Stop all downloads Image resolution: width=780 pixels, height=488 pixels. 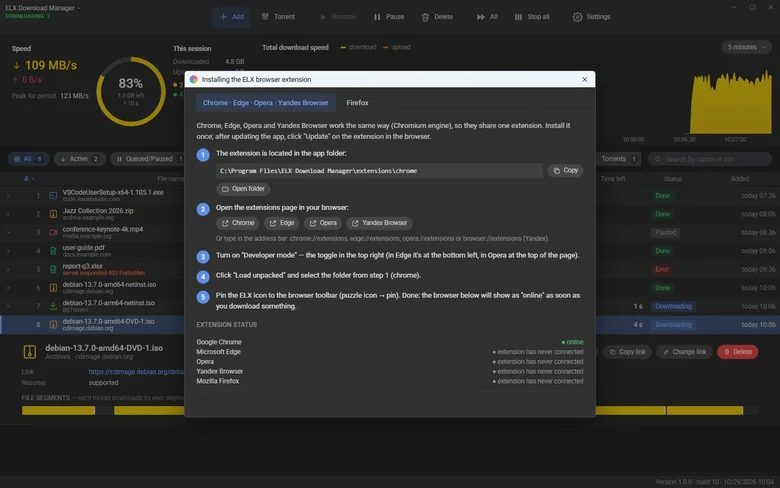coord(532,17)
